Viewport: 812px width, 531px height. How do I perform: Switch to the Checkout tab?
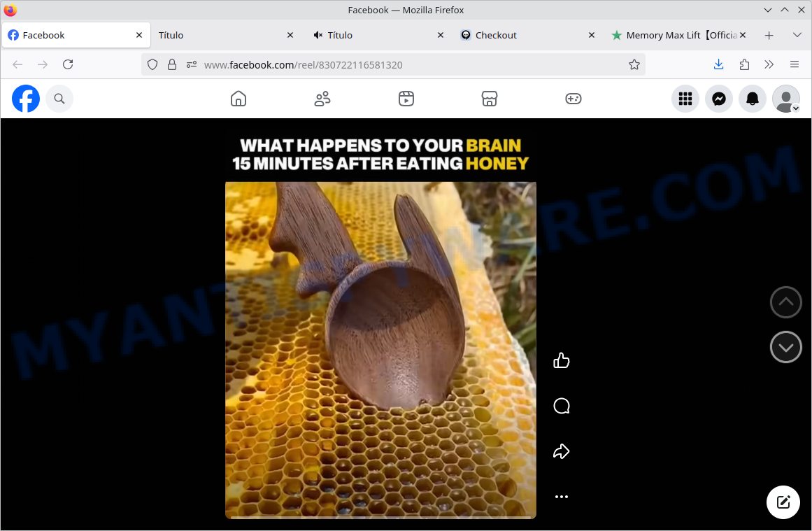pyautogui.click(x=496, y=35)
